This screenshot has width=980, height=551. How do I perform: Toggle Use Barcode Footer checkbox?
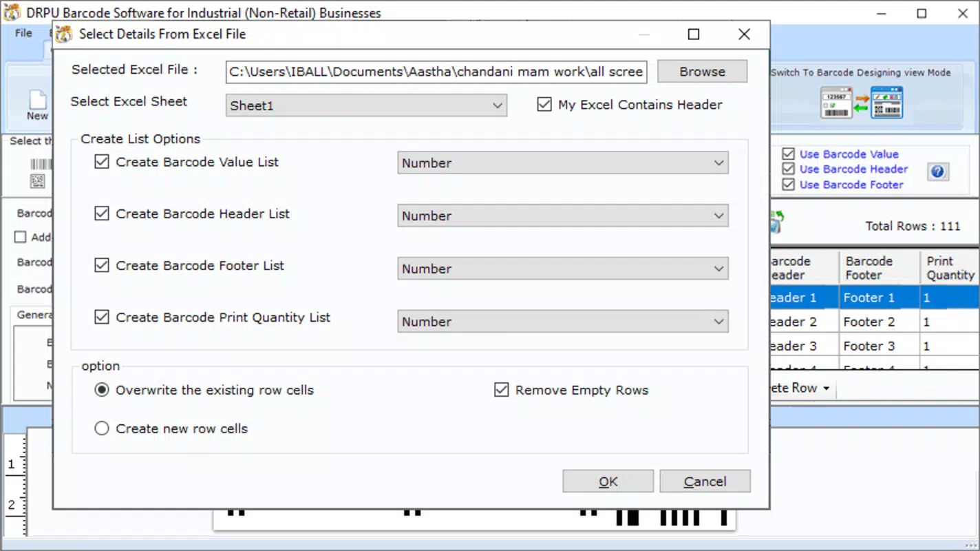click(x=789, y=185)
